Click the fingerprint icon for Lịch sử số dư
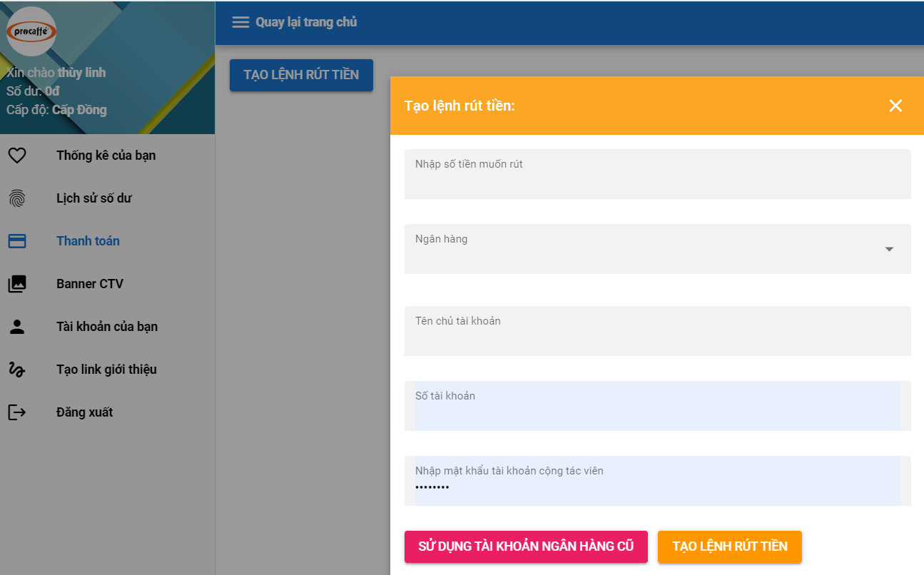 17,198
